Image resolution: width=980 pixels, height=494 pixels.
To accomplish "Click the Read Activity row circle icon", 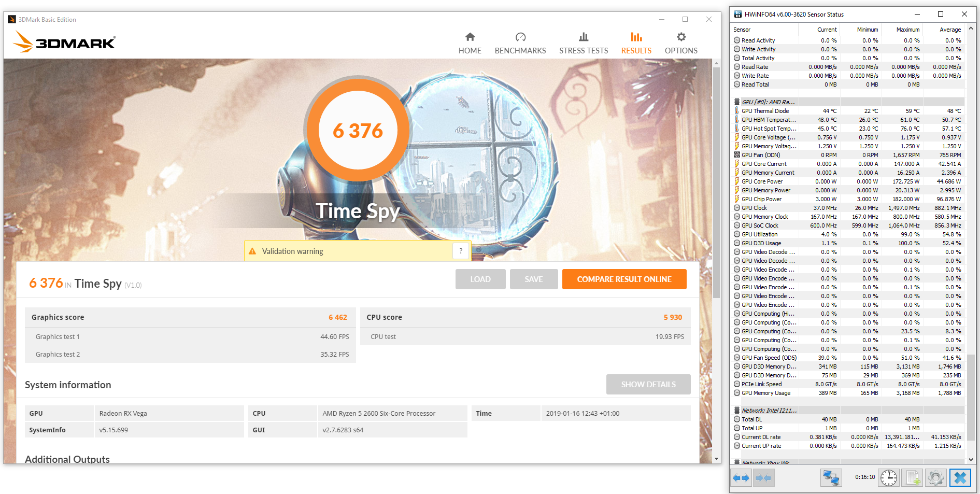I will (737, 40).
